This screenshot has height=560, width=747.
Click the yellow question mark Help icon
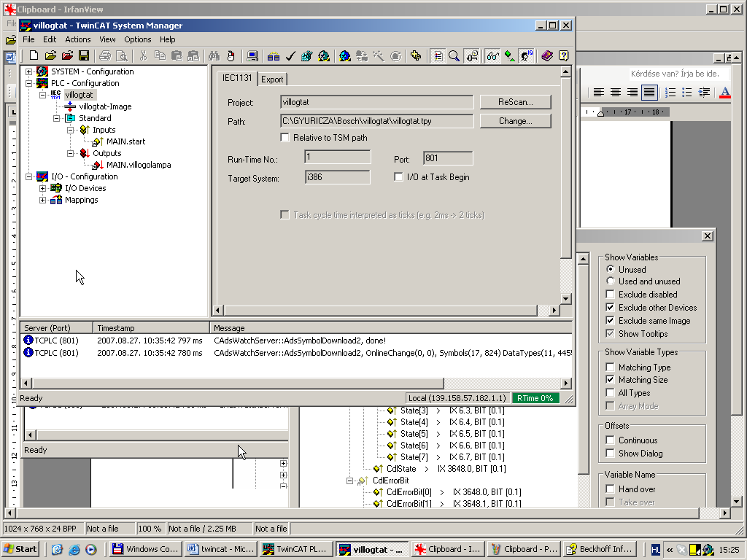coord(564,56)
